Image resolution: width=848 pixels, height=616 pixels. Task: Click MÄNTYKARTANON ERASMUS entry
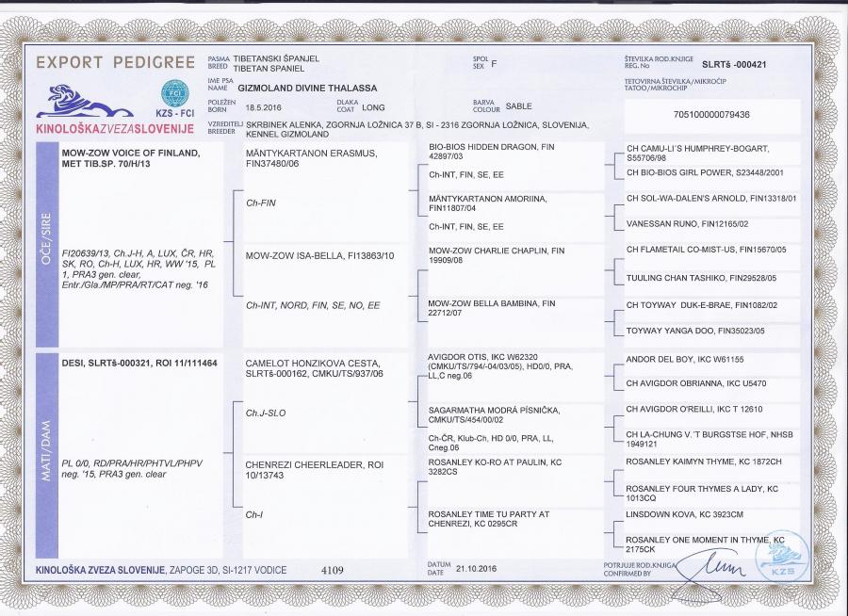(311, 158)
